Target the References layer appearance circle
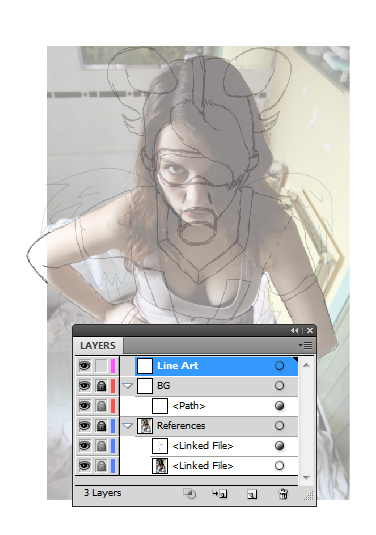 click(279, 426)
